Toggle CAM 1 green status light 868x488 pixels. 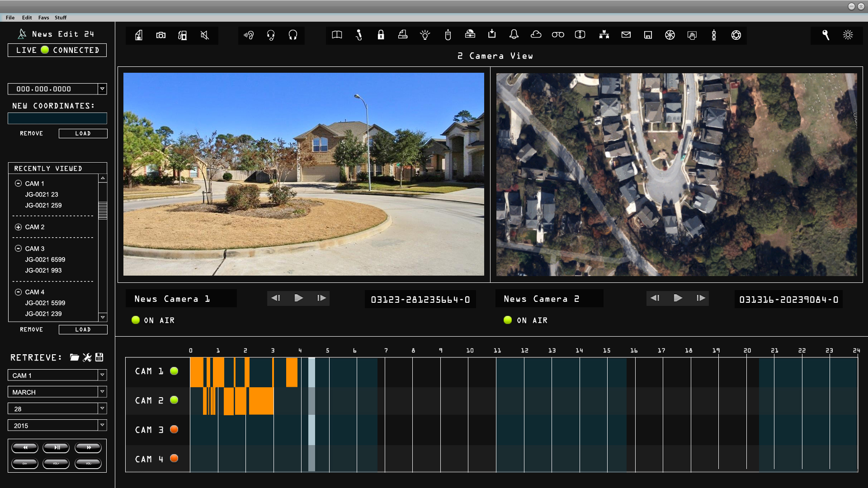(174, 371)
